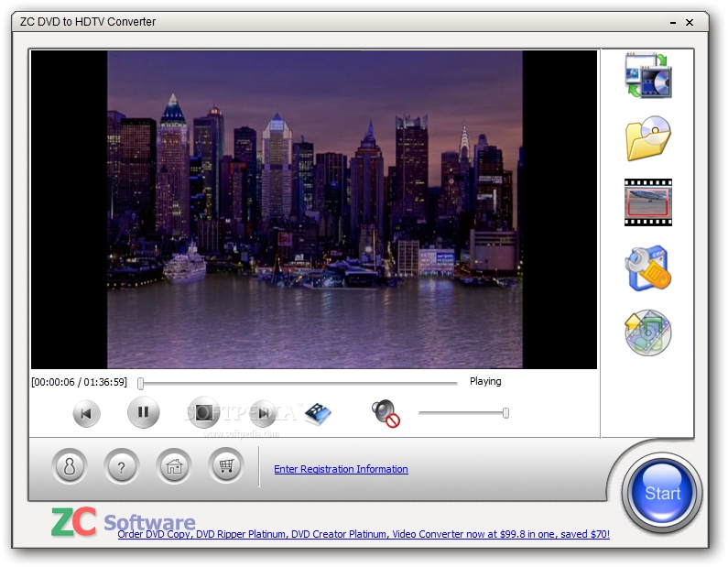Click the round person/register button
This screenshot has width=728, height=567.
click(70, 466)
